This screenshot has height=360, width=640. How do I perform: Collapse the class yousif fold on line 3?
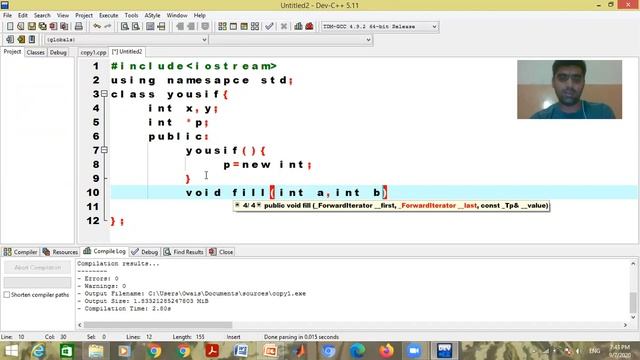pos(104,94)
